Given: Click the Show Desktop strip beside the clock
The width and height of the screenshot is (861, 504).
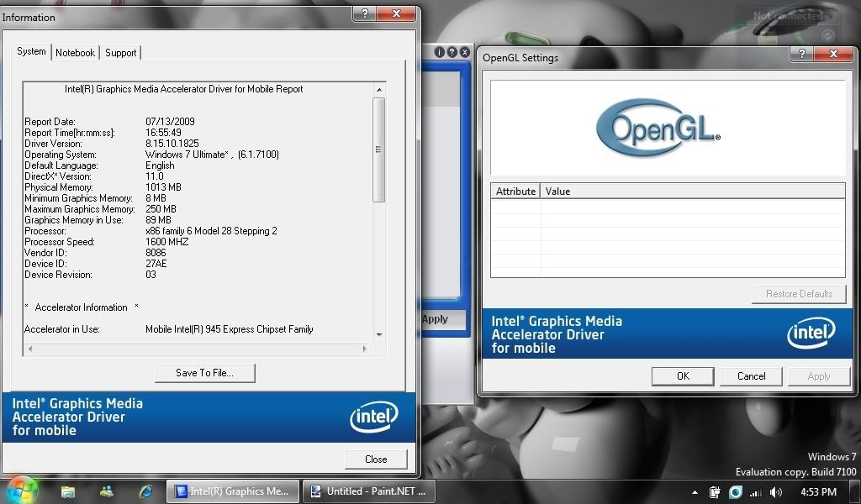Looking at the screenshot, I should click(x=855, y=492).
